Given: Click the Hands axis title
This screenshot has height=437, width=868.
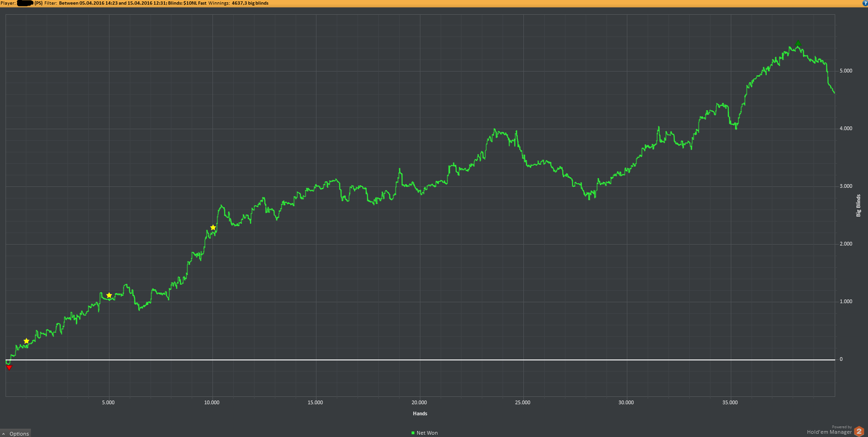Looking at the screenshot, I should tap(420, 413).
